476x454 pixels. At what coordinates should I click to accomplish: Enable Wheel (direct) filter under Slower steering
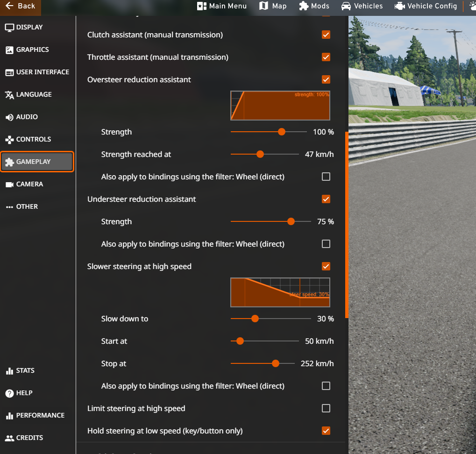(x=326, y=386)
